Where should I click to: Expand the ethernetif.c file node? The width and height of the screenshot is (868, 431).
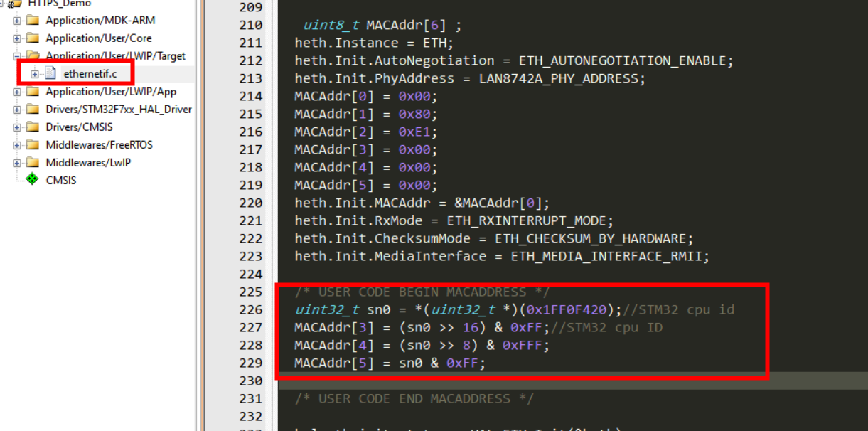pyautogui.click(x=34, y=74)
